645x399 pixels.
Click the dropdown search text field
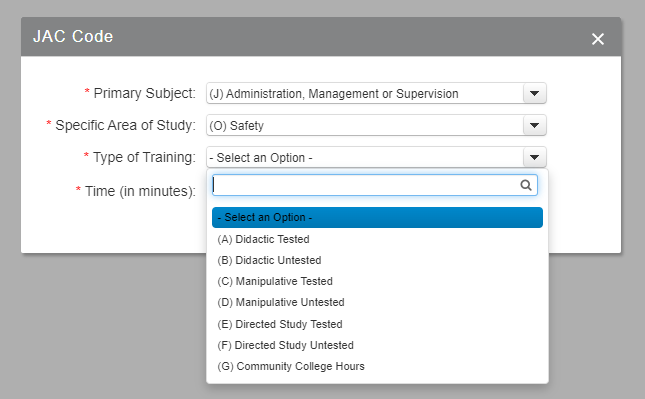[x=374, y=185]
